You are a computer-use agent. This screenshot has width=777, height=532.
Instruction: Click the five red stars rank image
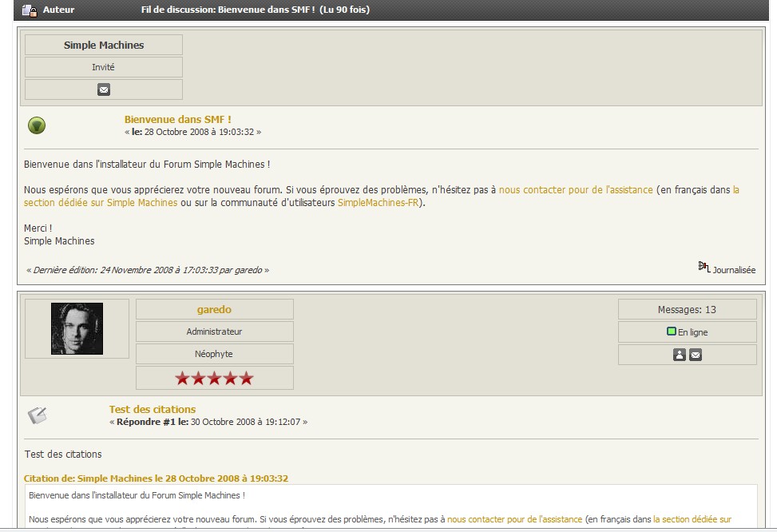[x=214, y=379]
